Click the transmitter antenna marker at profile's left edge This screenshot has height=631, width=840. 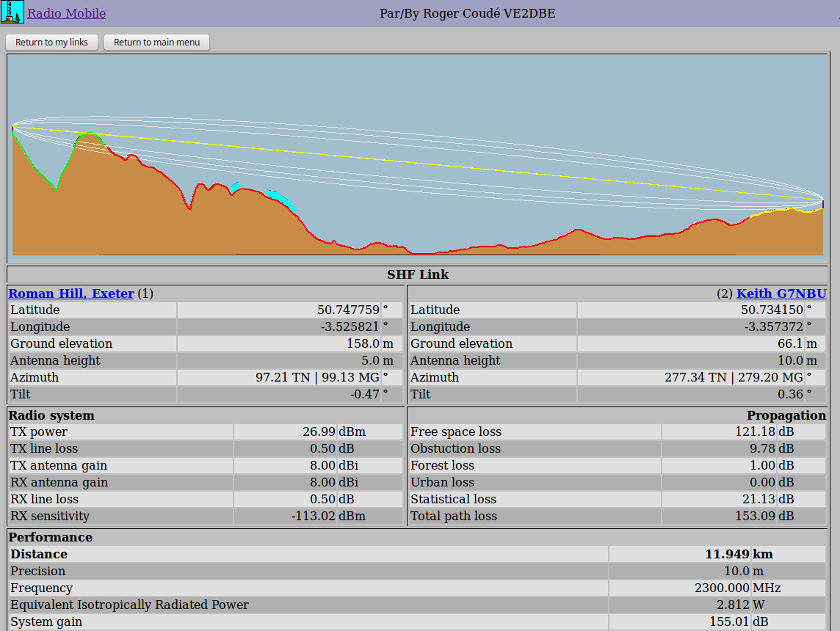click(x=12, y=128)
